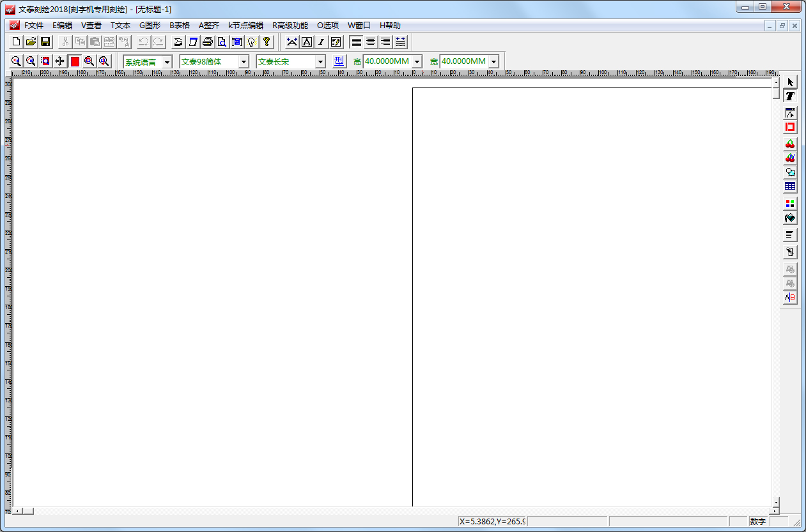Viewport: 806px width, 532px height.
Task: Click the overlapping shapes icon in right toolbar
Action: (790, 172)
